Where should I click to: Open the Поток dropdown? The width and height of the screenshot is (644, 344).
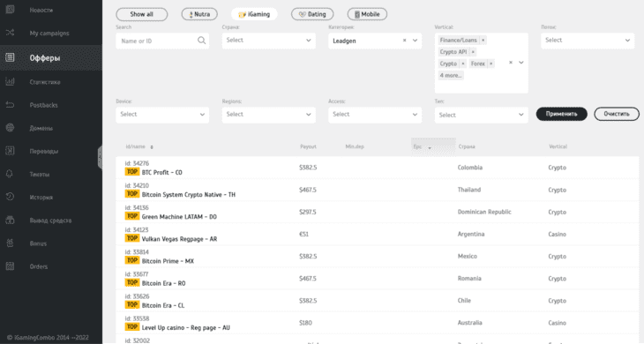[x=588, y=41]
